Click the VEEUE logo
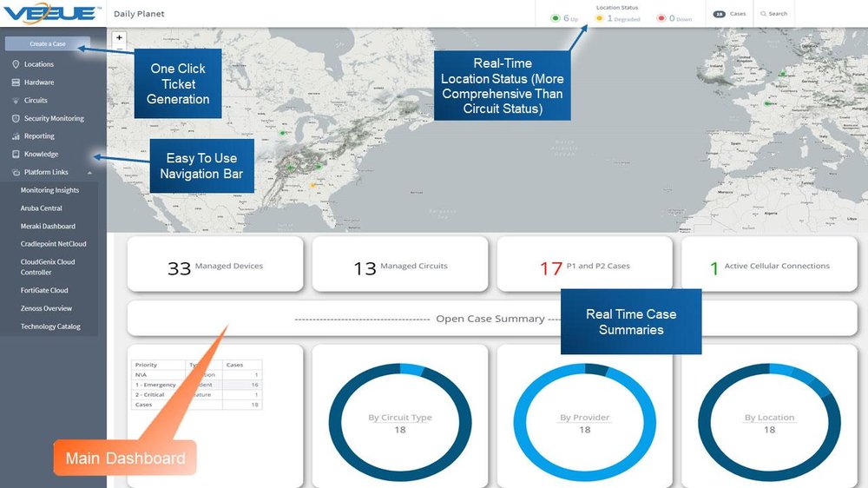Screen dimensions: 868x488 (x=51, y=13)
